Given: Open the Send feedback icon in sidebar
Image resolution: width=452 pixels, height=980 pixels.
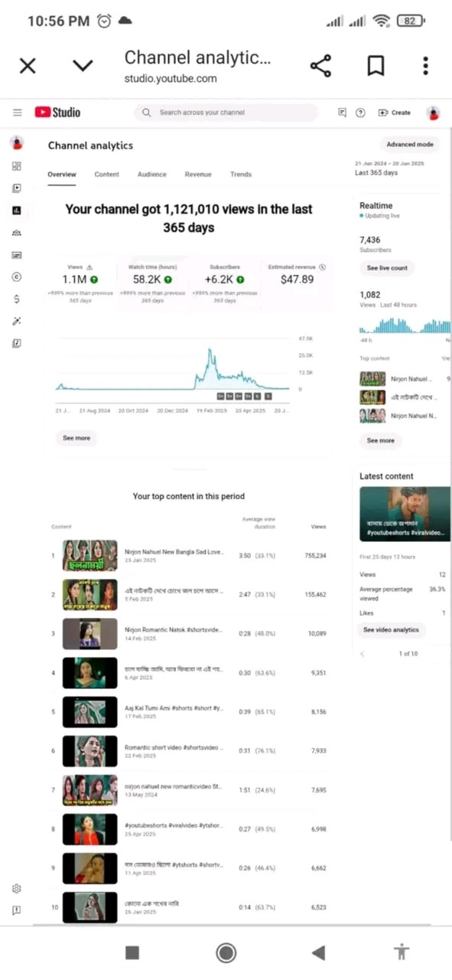Looking at the screenshot, I should (17, 911).
